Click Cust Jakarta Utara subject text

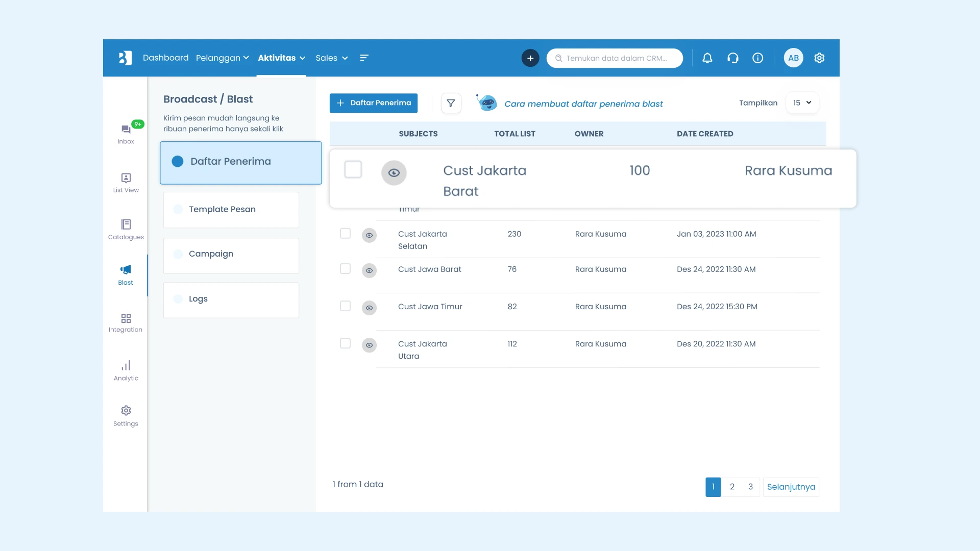tap(422, 350)
